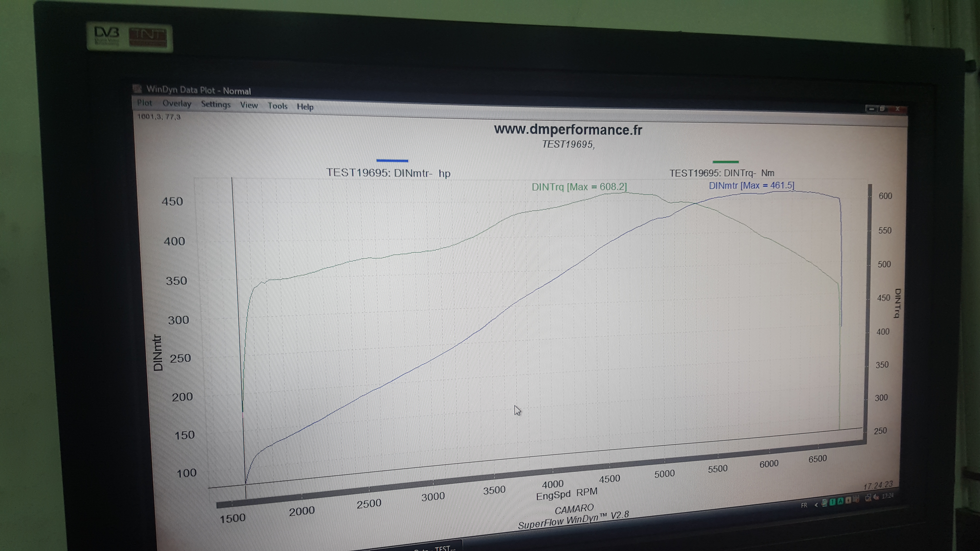Click the green '1' tray icon
The image size is (980, 551).
pos(832,502)
